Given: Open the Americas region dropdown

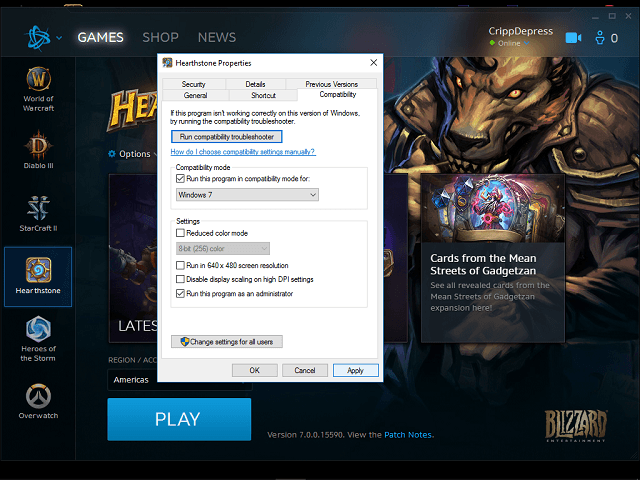Looking at the screenshot, I should (x=180, y=380).
